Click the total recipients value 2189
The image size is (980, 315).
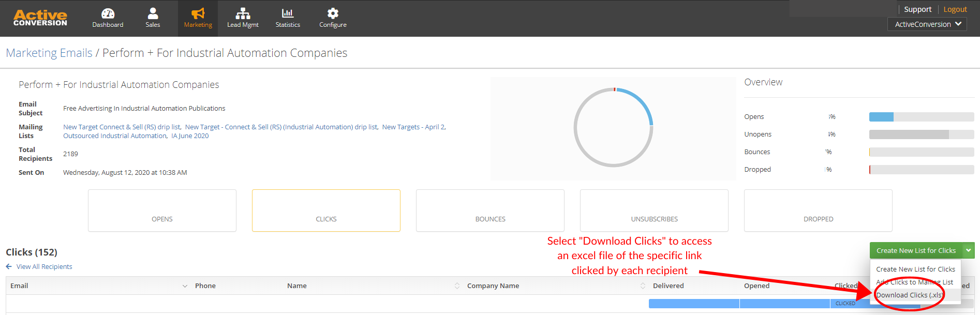point(70,154)
